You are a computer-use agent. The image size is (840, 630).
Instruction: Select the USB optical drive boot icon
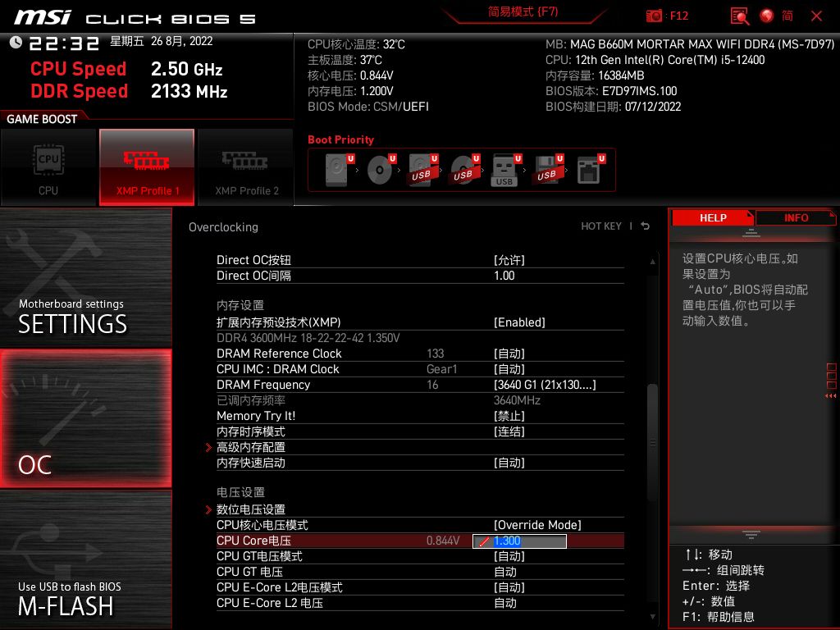pos(464,170)
